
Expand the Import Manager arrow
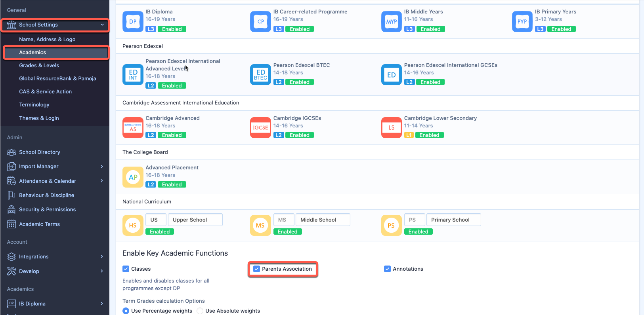102,167
